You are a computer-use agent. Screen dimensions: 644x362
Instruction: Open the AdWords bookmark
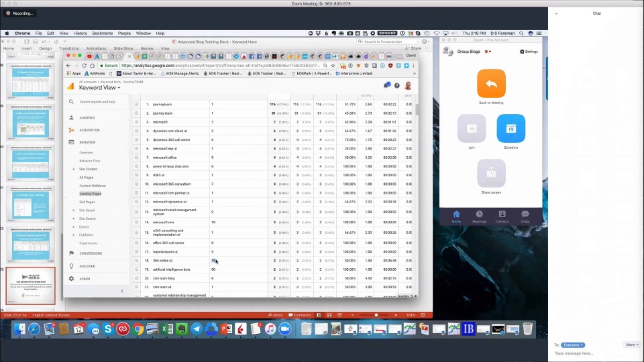pyautogui.click(x=95, y=74)
